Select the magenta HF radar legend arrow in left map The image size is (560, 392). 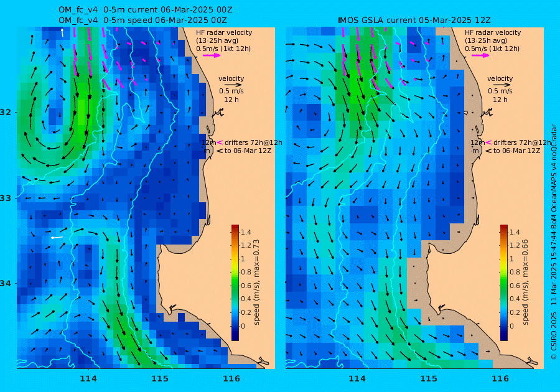click(212, 55)
